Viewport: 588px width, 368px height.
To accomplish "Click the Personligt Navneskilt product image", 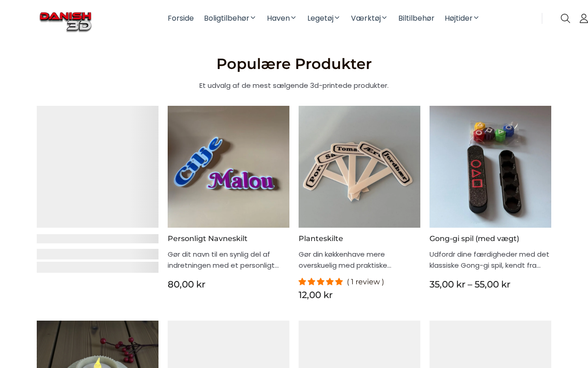I will pos(228,167).
